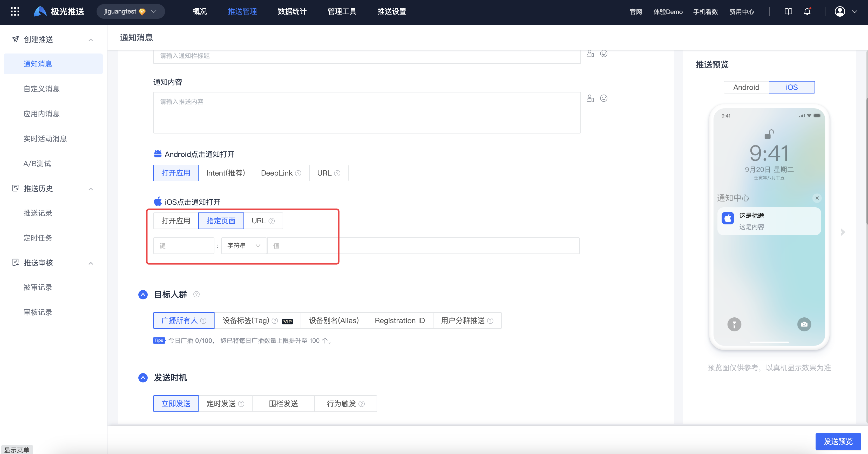Click the VIP badge on 设备标签
Image resolution: width=868 pixels, height=454 pixels.
pos(287,321)
